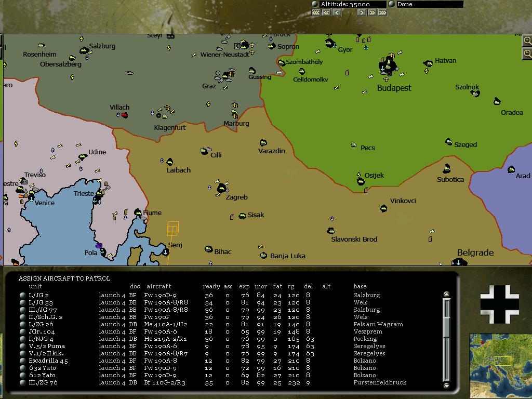The image size is (532, 399).
Task: Select the JGr. 104 unit radio button
Action: pos(23,331)
